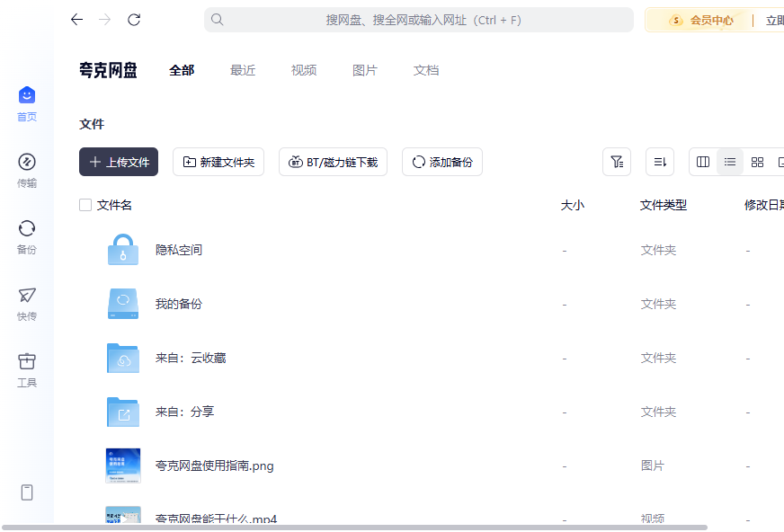Open the 隐私空间 folder name
The image size is (784, 532).
point(179,250)
